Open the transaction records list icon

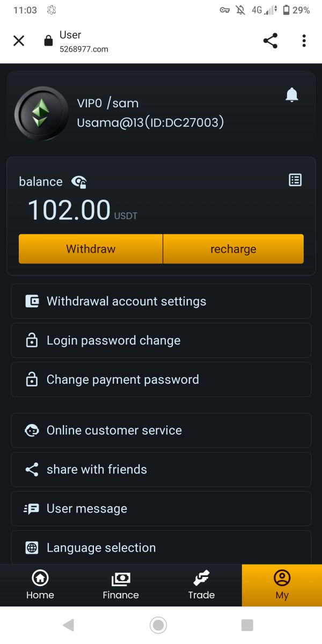coord(295,180)
